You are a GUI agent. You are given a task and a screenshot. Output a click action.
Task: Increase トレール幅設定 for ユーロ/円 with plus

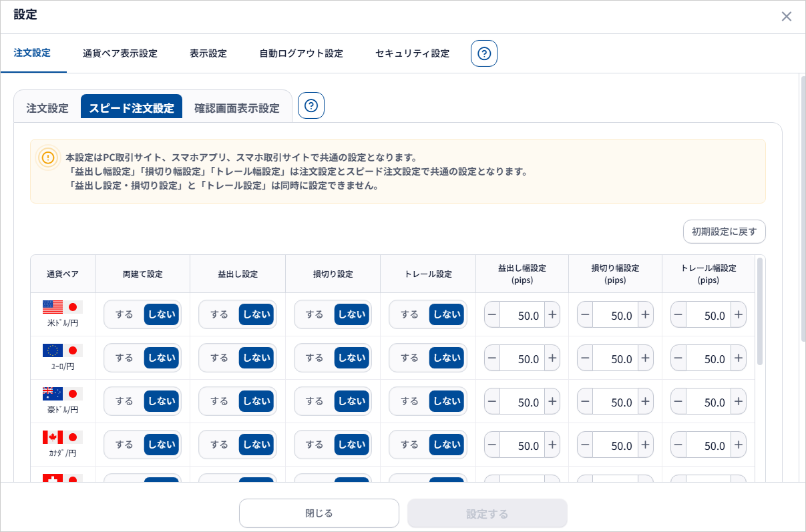click(738, 358)
